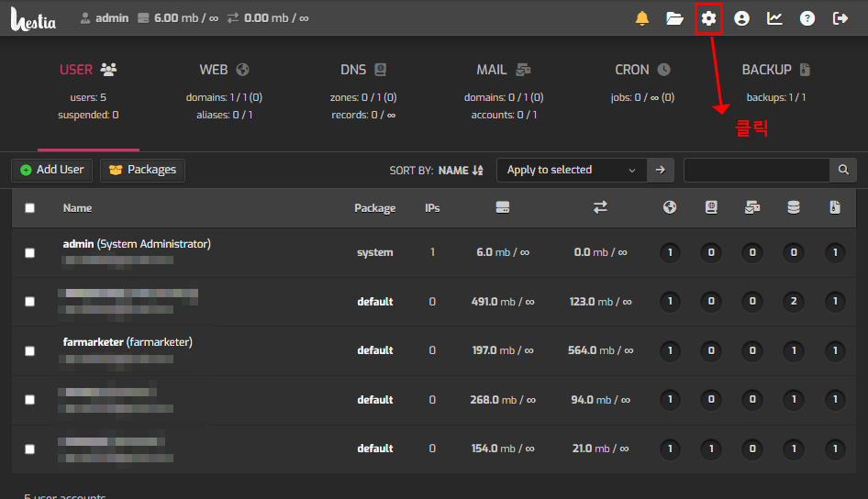868x499 pixels.
Task: Click the backups column header icon
Action: tap(835, 207)
